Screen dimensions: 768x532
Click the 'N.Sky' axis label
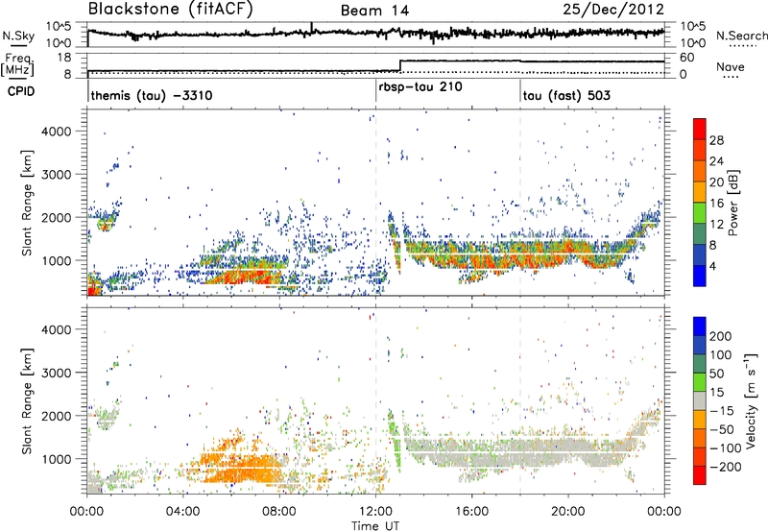pyautogui.click(x=18, y=36)
